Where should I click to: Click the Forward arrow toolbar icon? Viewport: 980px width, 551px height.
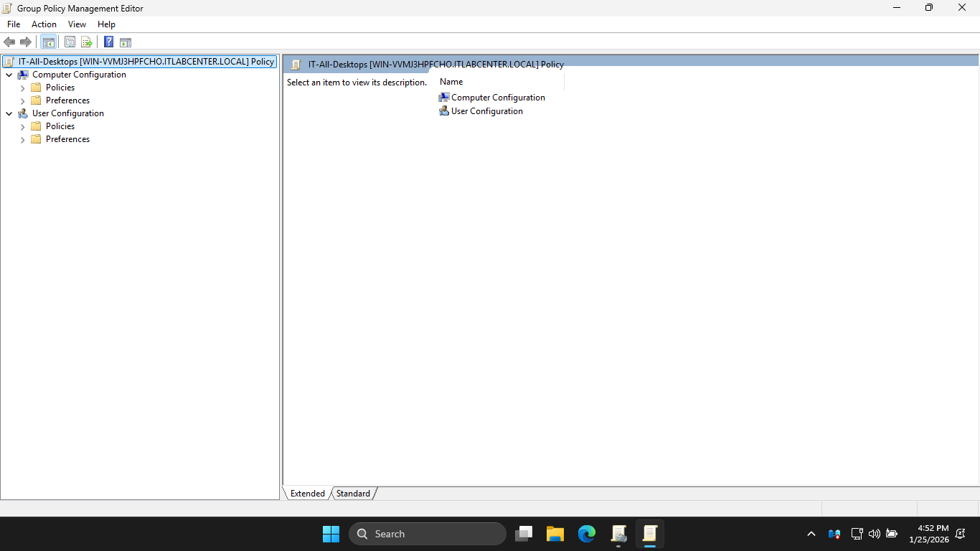(x=26, y=42)
